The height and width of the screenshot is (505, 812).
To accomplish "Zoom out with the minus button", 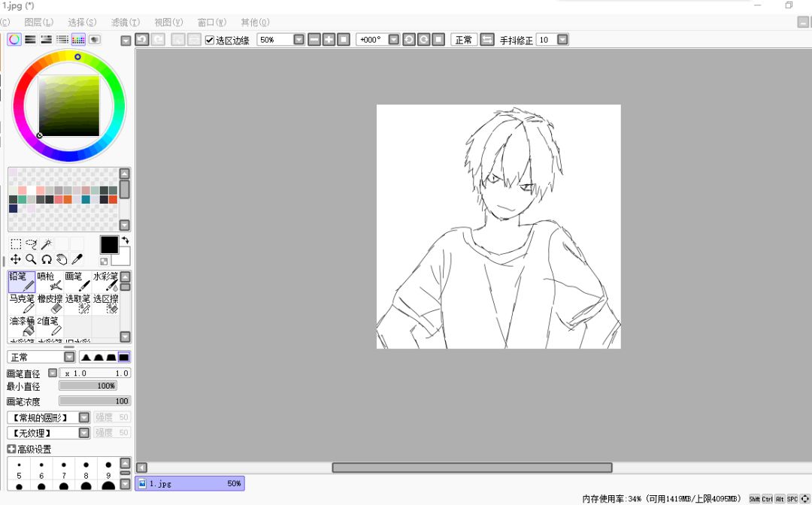I will [314, 39].
